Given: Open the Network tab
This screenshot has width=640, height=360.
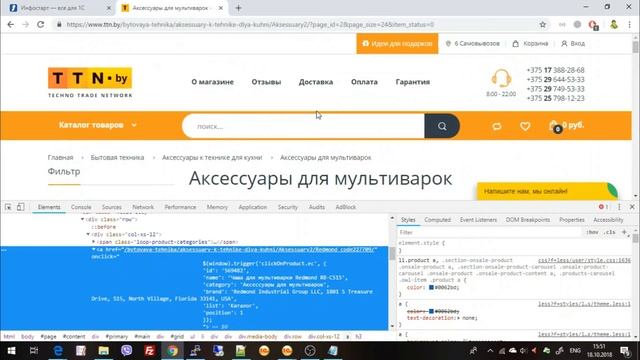Looking at the screenshot, I should pyautogui.click(x=143, y=207).
